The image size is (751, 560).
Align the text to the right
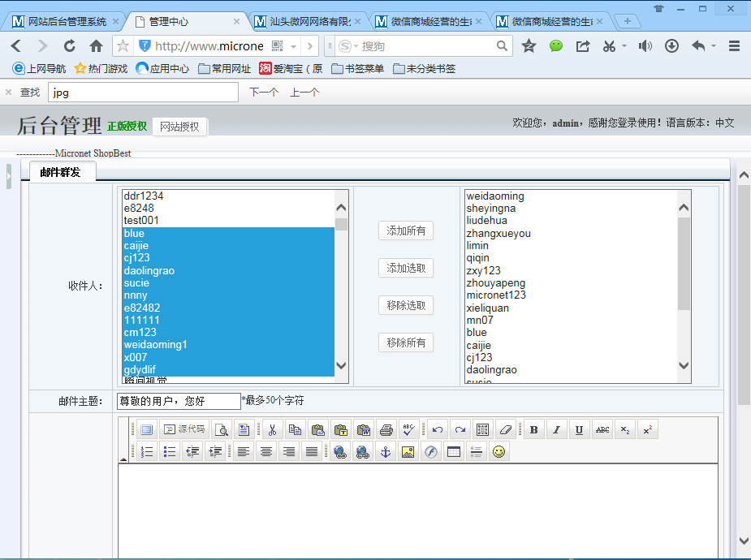[289, 451]
